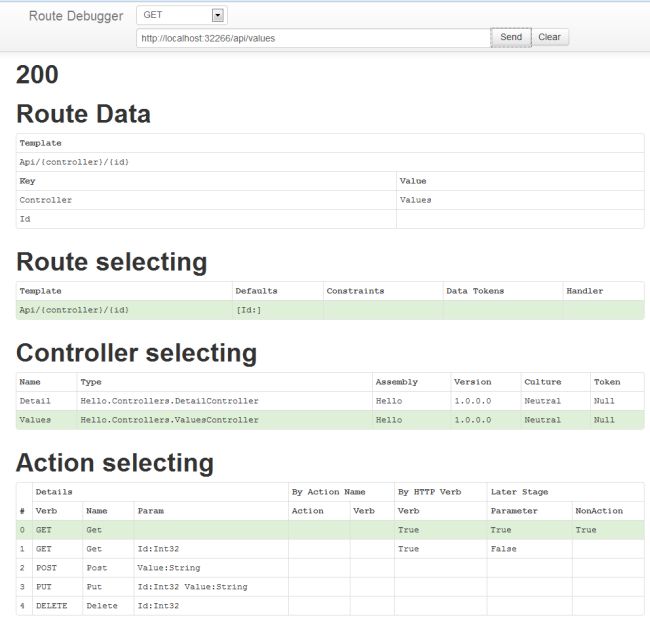The height and width of the screenshot is (624, 650).
Task: Click the Controller key cell in Route Data
Action: (x=206, y=200)
